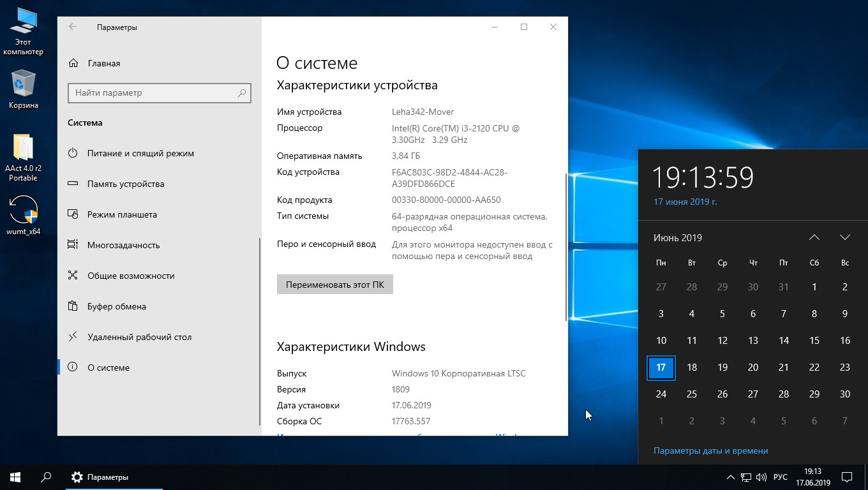Open the volume speaker tray icon
868x490 pixels.
click(x=761, y=477)
